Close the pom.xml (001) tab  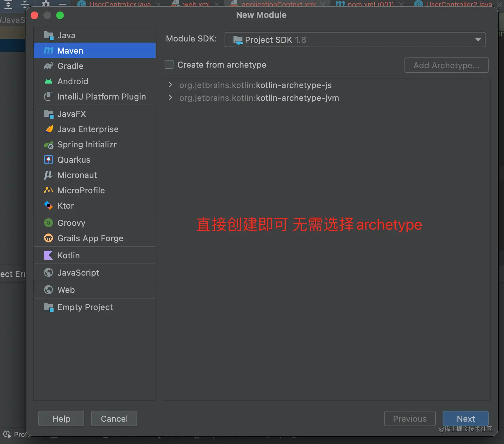pyautogui.click(x=401, y=4)
